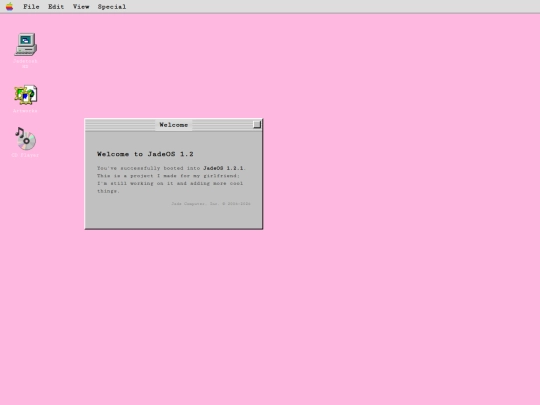Open the Edit menu
The width and height of the screenshot is (540, 405).
point(56,7)
